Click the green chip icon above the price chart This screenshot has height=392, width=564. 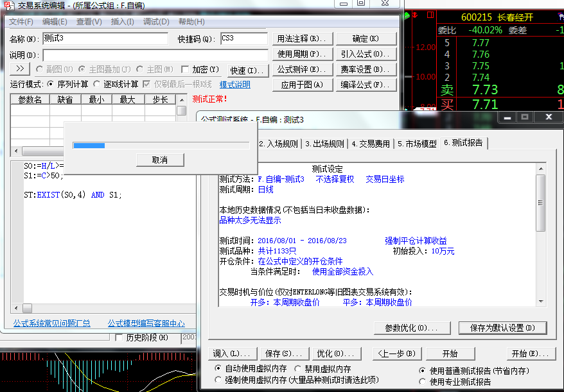407,16
